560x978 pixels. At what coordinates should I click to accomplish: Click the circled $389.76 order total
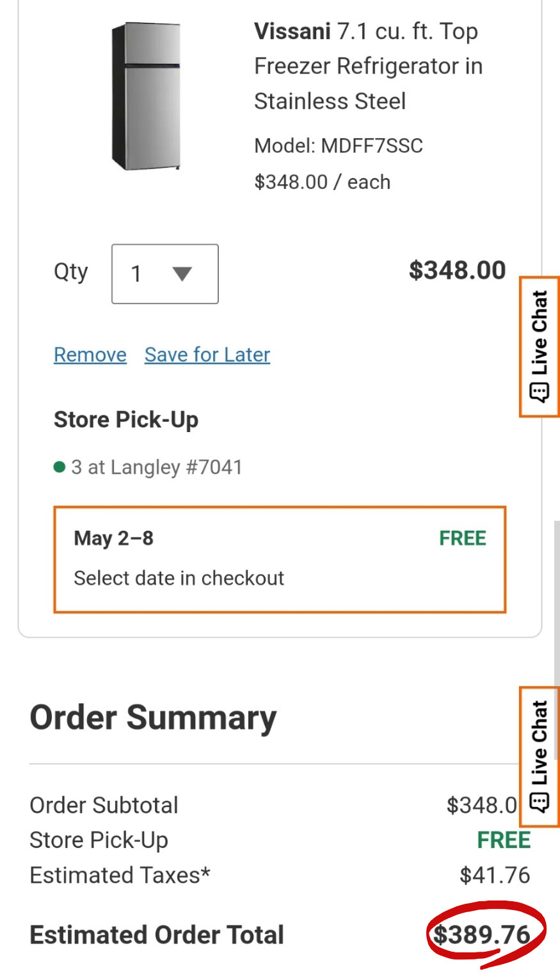(x=483, y=935)
